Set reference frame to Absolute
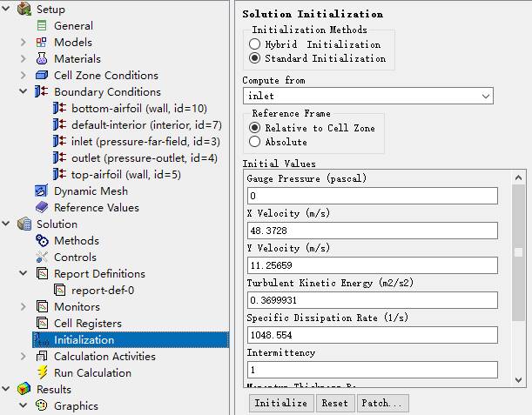The height and width of the screenshot is (415, 532). pyautogui.click(x=254, y=142)
